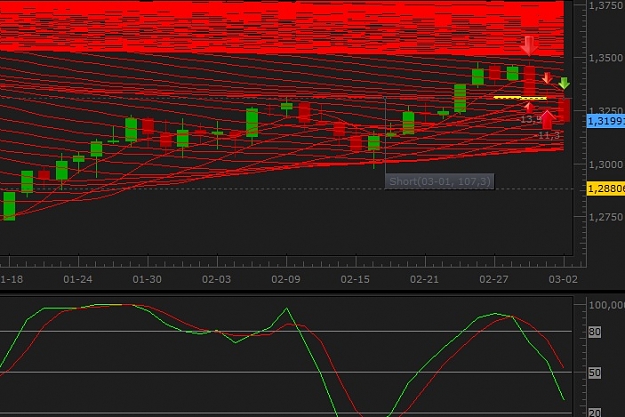
Task: Click the small red down arrow beside green arrow
Action: pos(547,78)
